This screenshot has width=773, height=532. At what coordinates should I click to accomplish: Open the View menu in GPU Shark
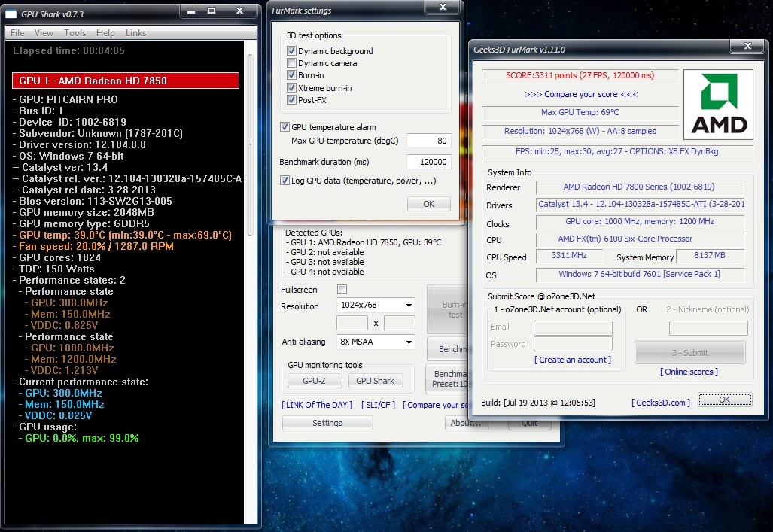coord(44,33)
